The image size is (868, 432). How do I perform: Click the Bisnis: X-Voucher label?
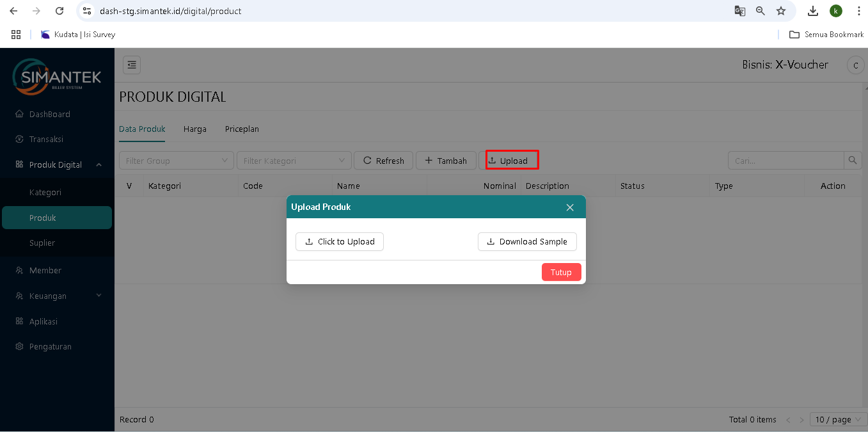785,65
